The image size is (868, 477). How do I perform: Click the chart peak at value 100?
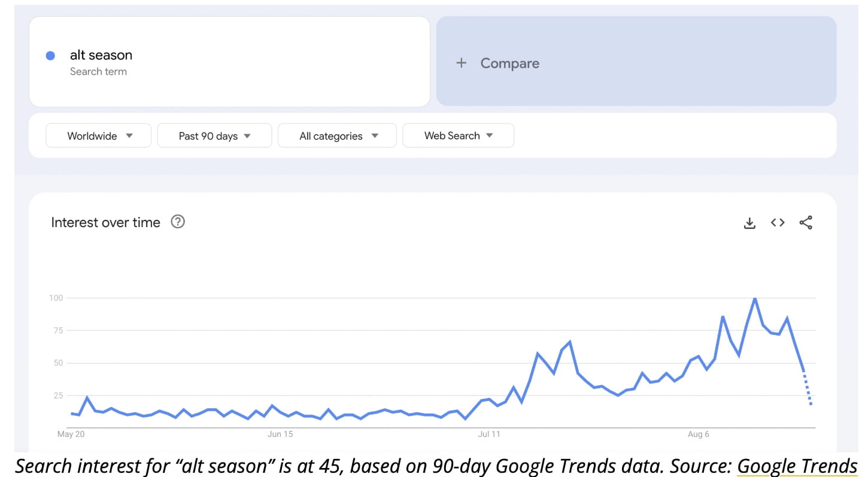755,297
